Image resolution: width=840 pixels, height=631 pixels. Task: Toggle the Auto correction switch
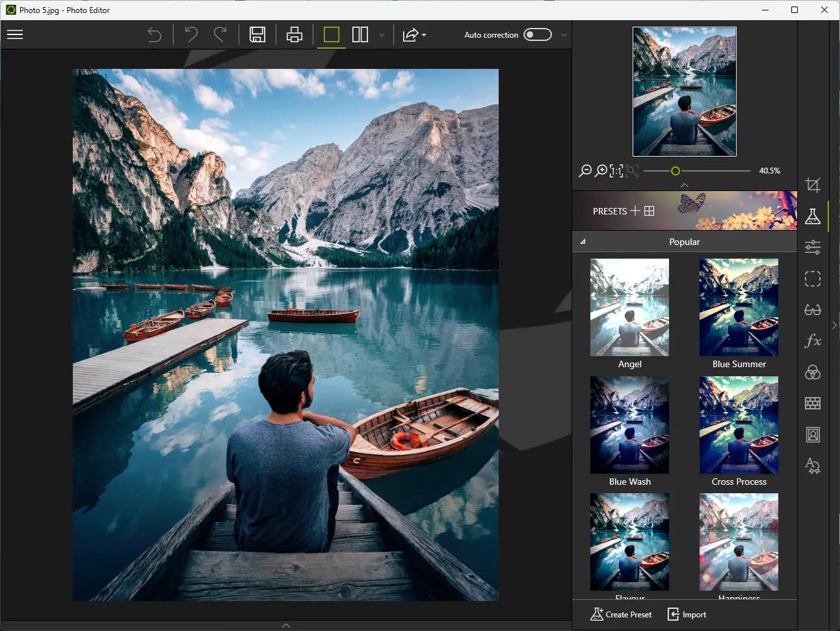click(537, 34)
